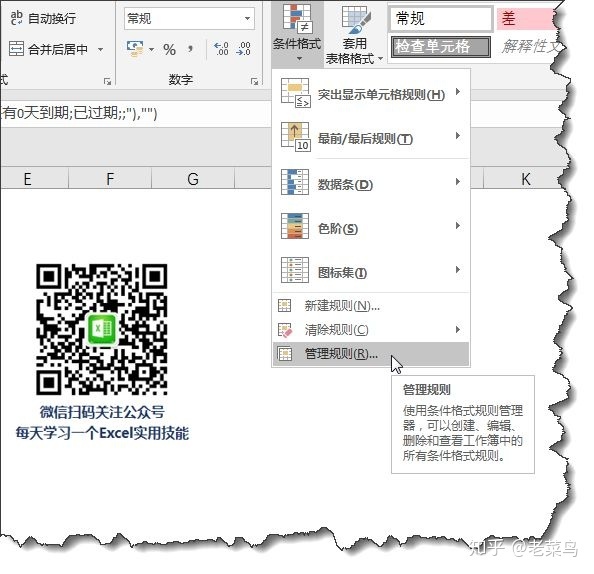This screenshot has width=594, height=574.
Task: Click the clear rules eraser icon
Action: 285,330
